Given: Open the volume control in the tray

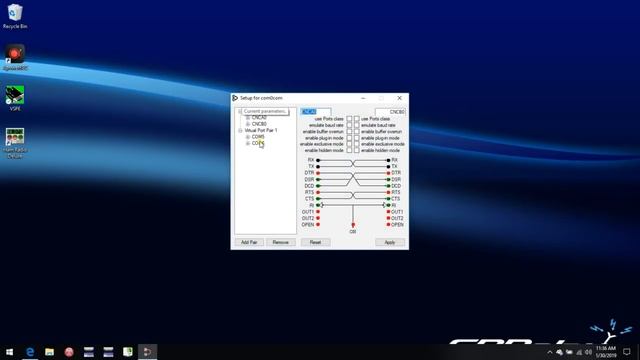Looking at the screenshot, I should 589,352.
